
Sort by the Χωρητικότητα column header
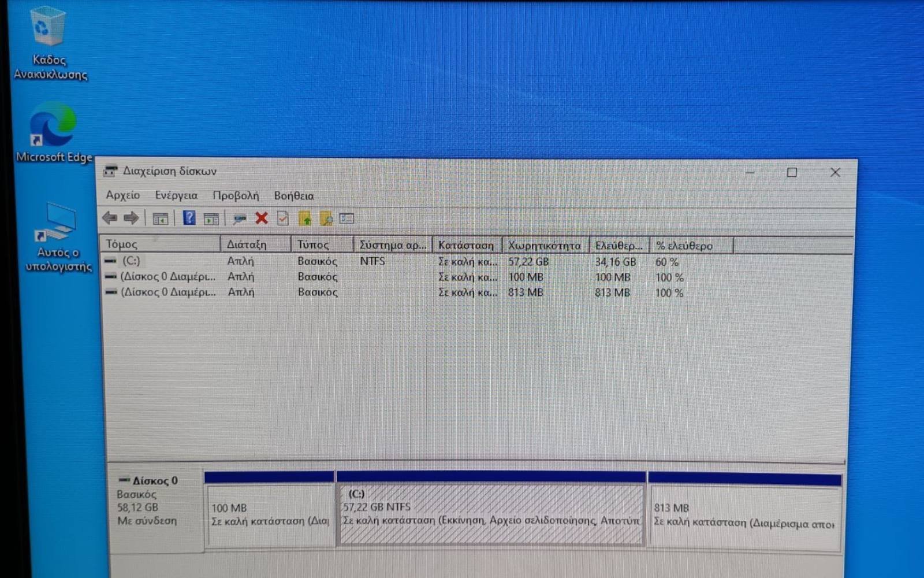click(x=546, y=246)
